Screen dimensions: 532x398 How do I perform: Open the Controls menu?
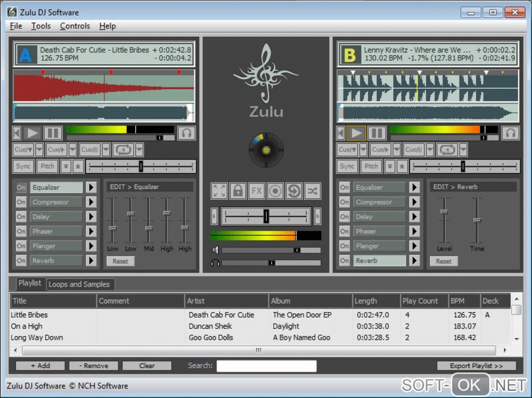[x=75, y=26]
